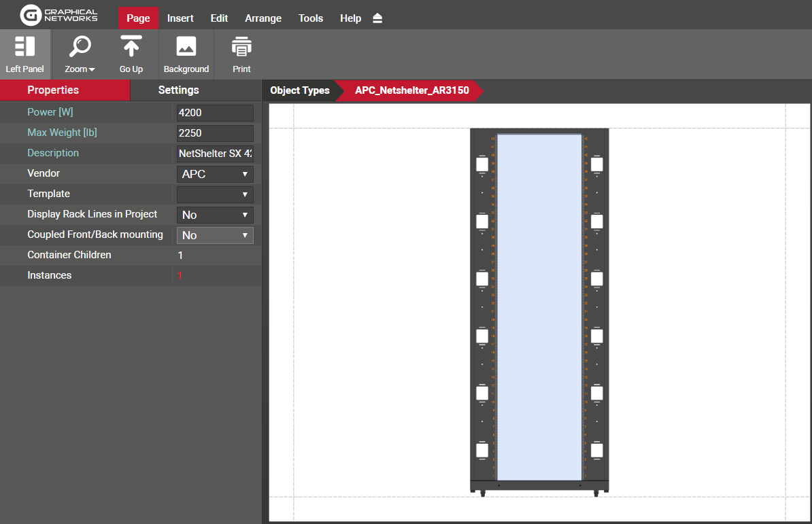Open Display Rack Lines in Project dropdown
This screenshot has width=812, height=524.
(x=215, y=215)
